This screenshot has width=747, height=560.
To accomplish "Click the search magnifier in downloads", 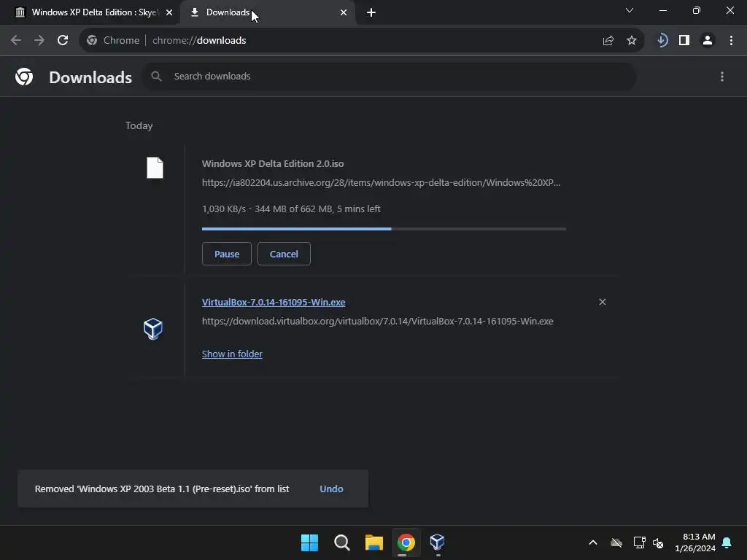I will pyautogui.click(x=156, y=76).
